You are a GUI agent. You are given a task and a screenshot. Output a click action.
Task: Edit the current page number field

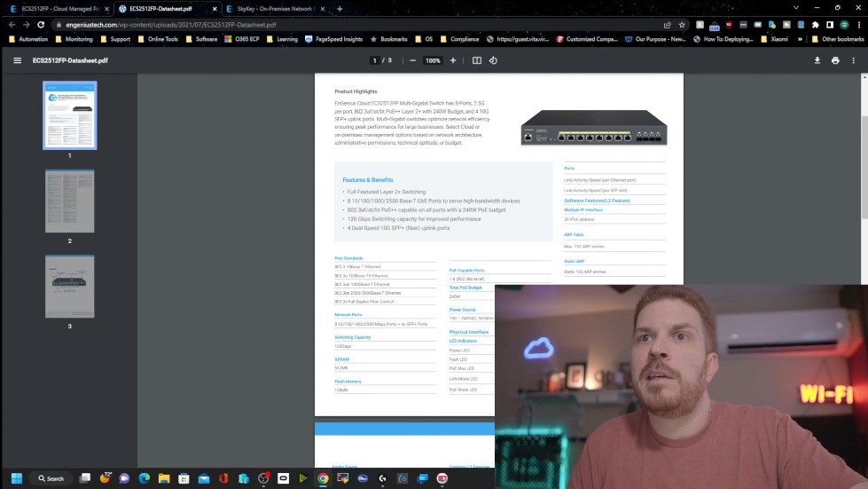(x=375, y=60)
